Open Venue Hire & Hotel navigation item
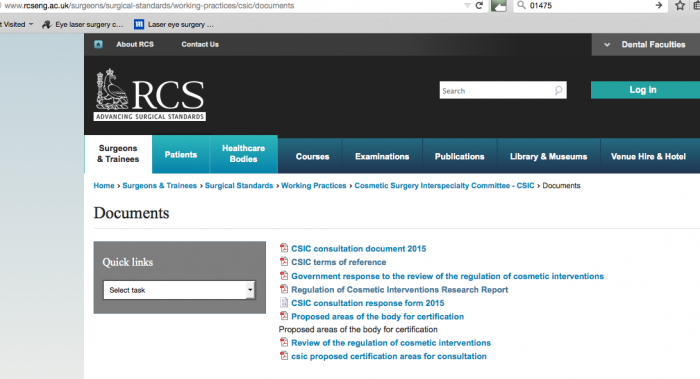This screenshot has width=700, height=379. pos(648,156)
